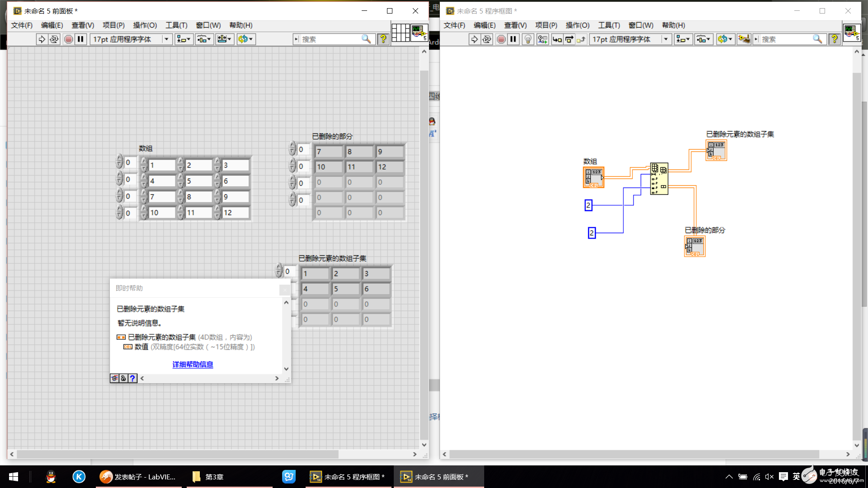Click Run Continuously in front panel window
This screenshot has width=868, height=488.
pyautogui.click(x=54, y=39)
